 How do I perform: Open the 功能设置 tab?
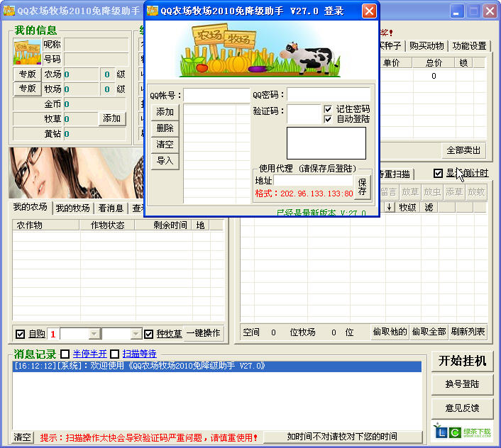[x=469, y=46]
